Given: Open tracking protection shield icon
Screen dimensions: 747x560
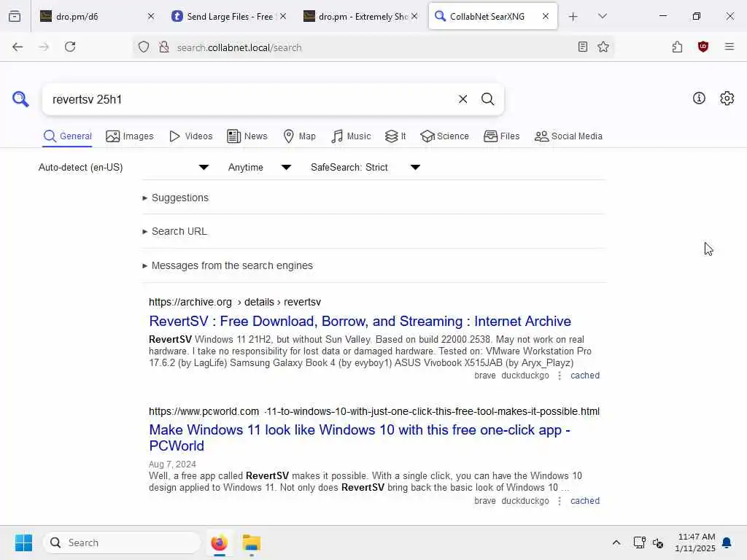Looking at the screenshot, I should [144, 47].
